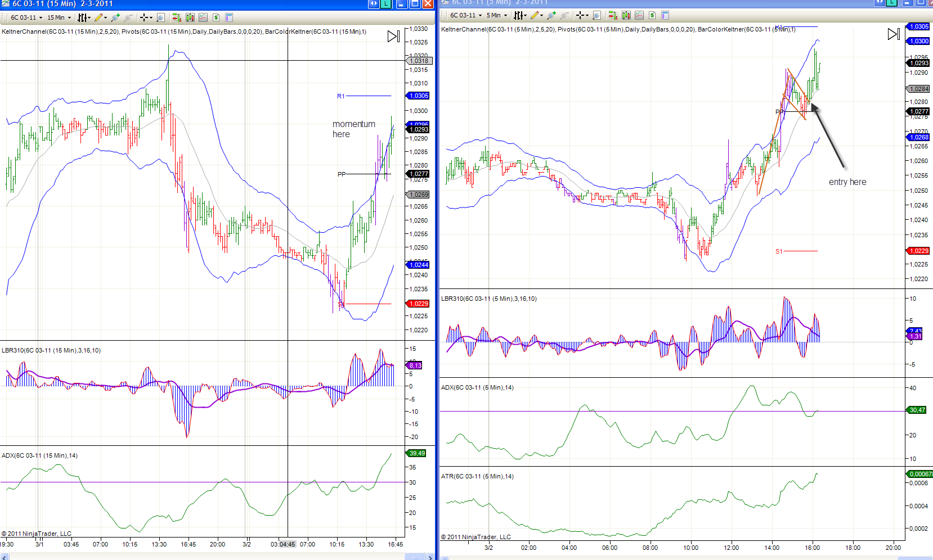Open the indicators dialog in 5 Min chart
The image size is (933, 560).
click(639, 15)
